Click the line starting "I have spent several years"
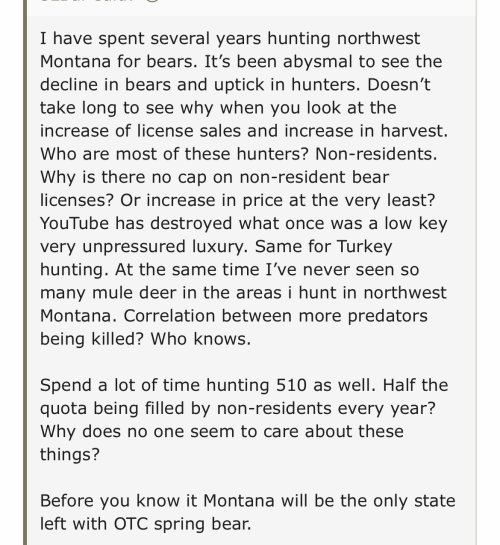 (x=230, y=38)
